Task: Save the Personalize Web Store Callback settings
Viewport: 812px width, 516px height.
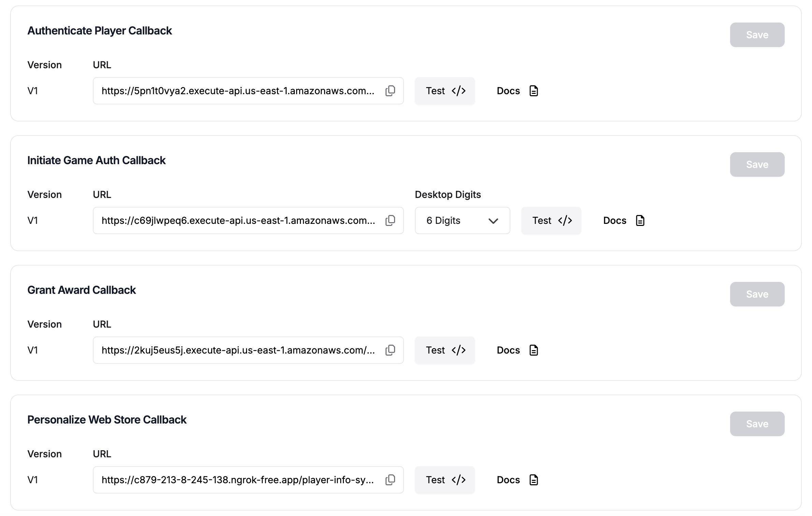Action: point(757,424)
